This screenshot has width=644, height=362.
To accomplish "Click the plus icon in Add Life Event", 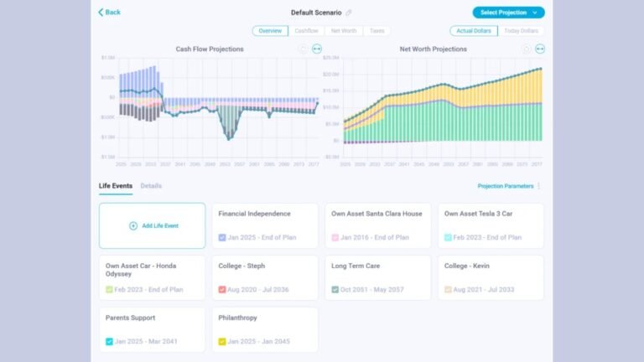I will pyautogui.click(x=132, y=226).
